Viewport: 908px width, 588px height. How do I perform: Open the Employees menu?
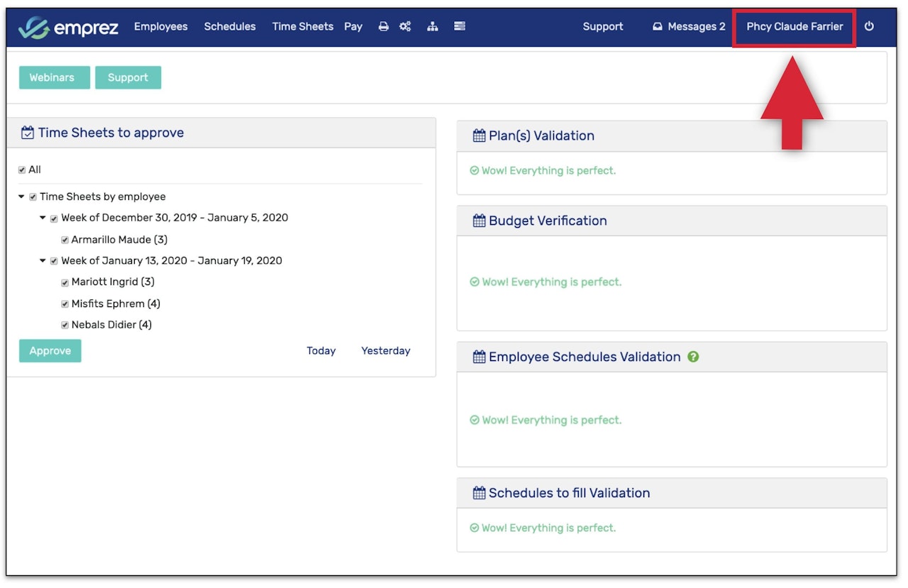[x=161, y=27]
